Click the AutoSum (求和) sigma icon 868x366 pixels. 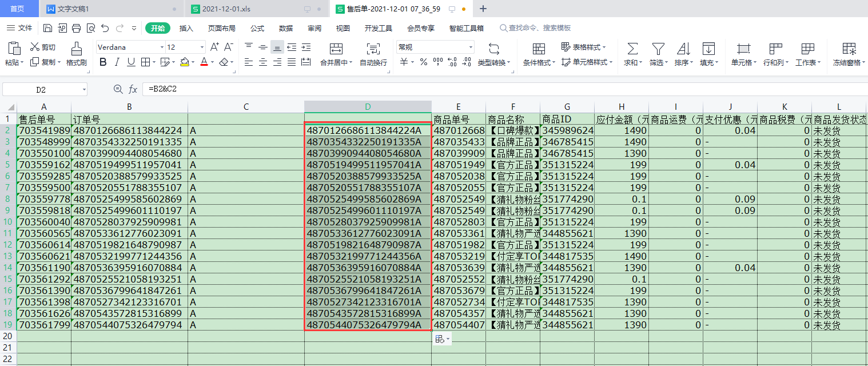[x=632, y=49]
